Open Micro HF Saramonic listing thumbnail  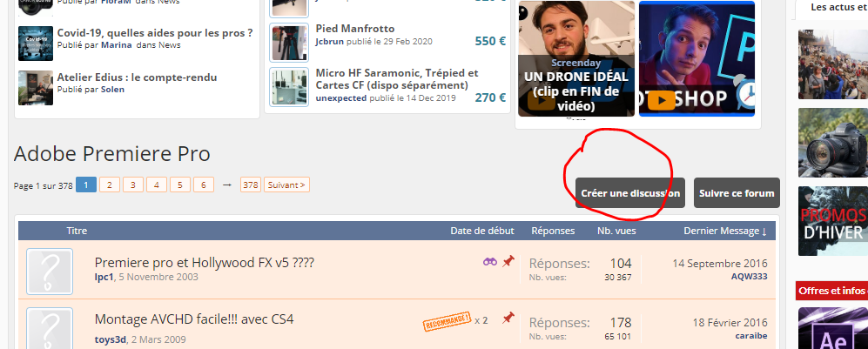[x=289, y=87]
